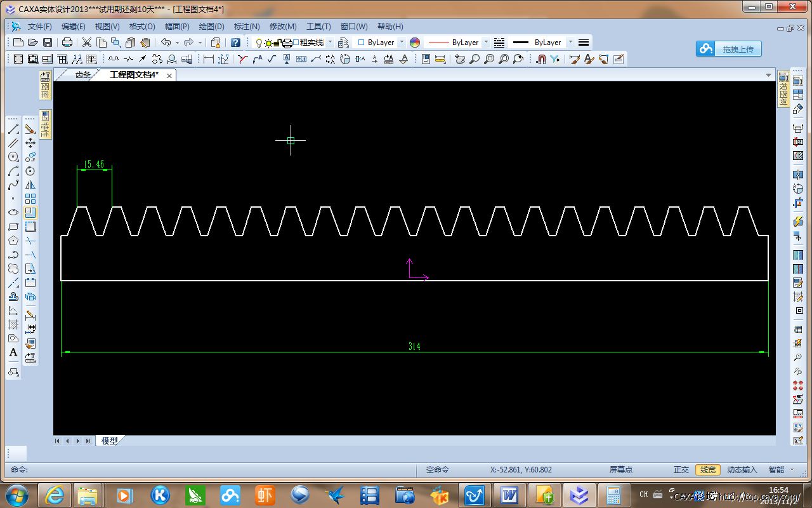Click the magnet snap settings icon

click(x=541, y=59)
